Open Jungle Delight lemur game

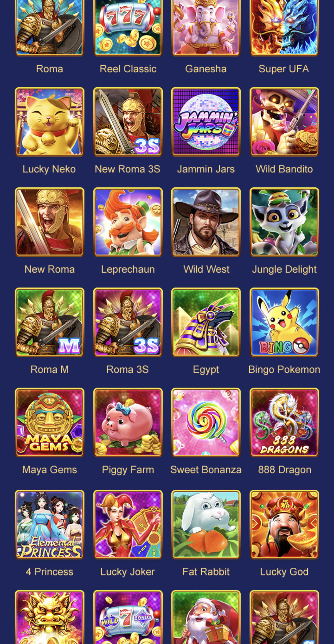tap(284, 222)
